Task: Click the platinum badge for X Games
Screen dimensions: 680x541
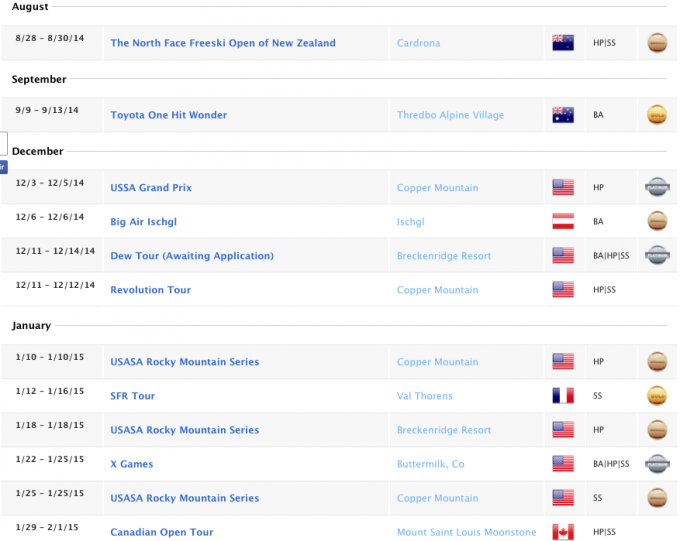Action: (657, 464)
